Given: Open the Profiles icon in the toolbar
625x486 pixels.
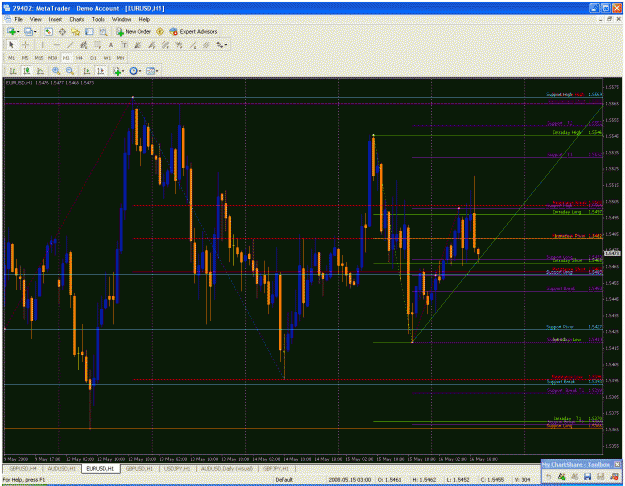Looking at the screenshot, I should click(x=28, y=31).
